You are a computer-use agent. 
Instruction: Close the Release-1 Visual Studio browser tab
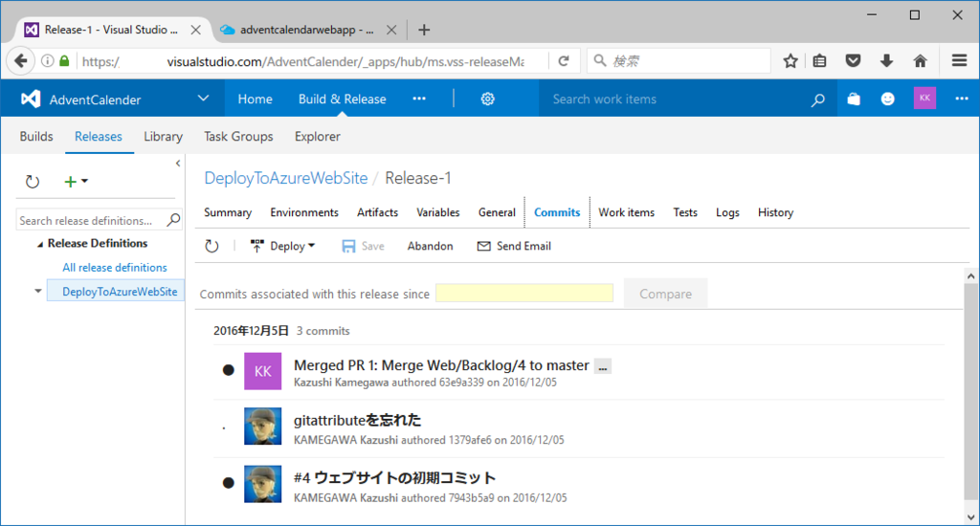195,30
